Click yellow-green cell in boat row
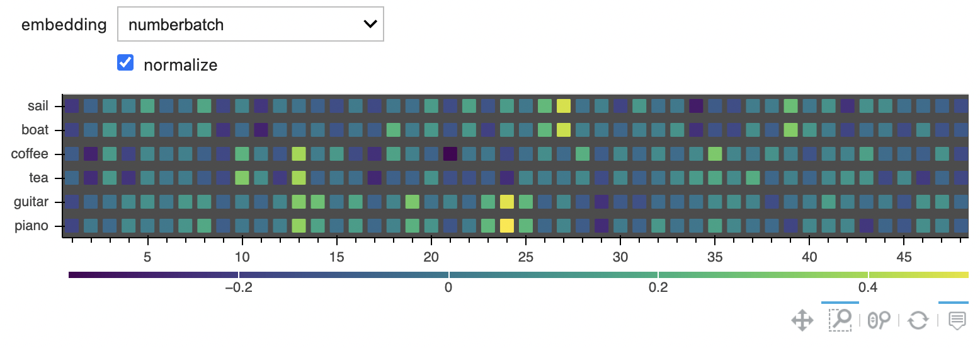The height and width of the screenshot is (348, 980). pos(564,130)
